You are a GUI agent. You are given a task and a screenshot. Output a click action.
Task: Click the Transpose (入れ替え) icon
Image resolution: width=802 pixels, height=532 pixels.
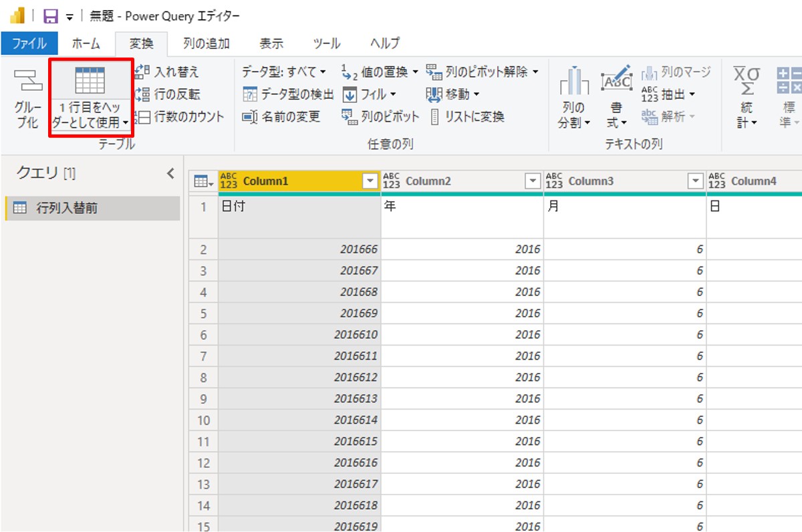(x=143, y=72)
